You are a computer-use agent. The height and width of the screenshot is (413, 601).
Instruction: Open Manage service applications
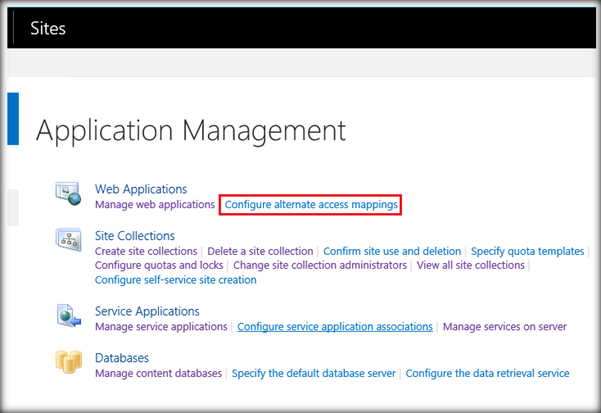(x=161, y=327)
